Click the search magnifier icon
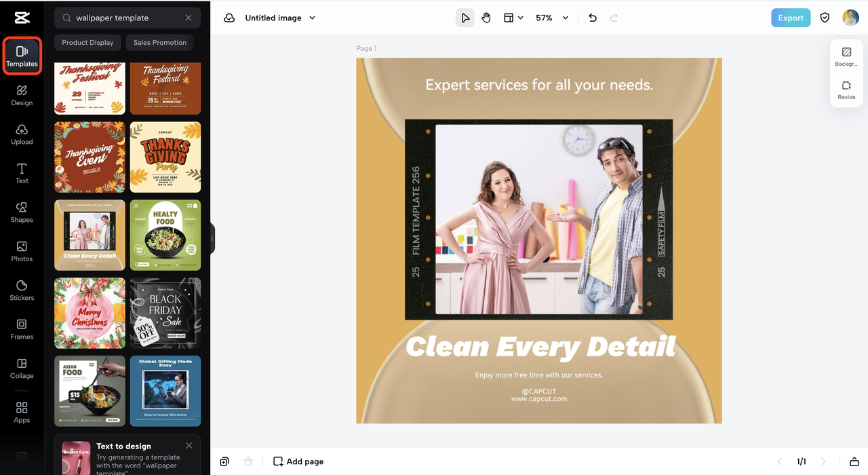The height and width of the screenshot is (475, 868). click(x=66, y=18)
